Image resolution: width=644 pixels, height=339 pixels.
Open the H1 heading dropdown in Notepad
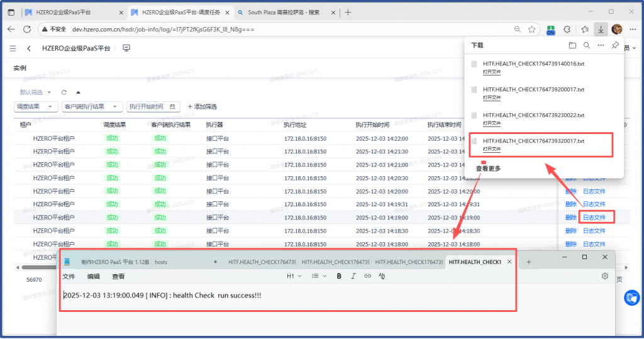pyautogui.click(x=294, y=276)
